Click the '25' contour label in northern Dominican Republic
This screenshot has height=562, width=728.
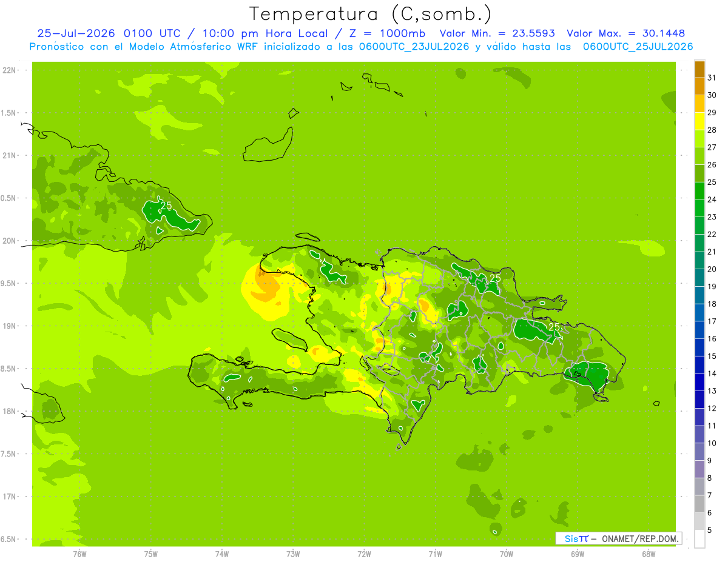495,278
